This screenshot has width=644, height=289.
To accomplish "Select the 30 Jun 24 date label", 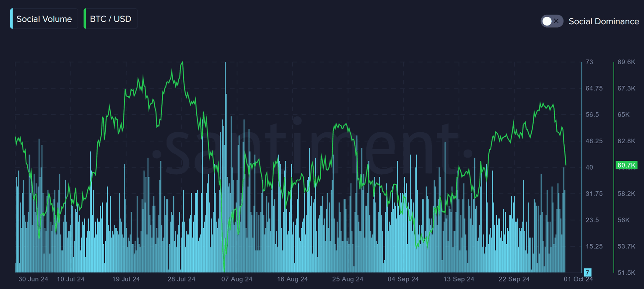I will pyautogui.click(x=33, y=279).
